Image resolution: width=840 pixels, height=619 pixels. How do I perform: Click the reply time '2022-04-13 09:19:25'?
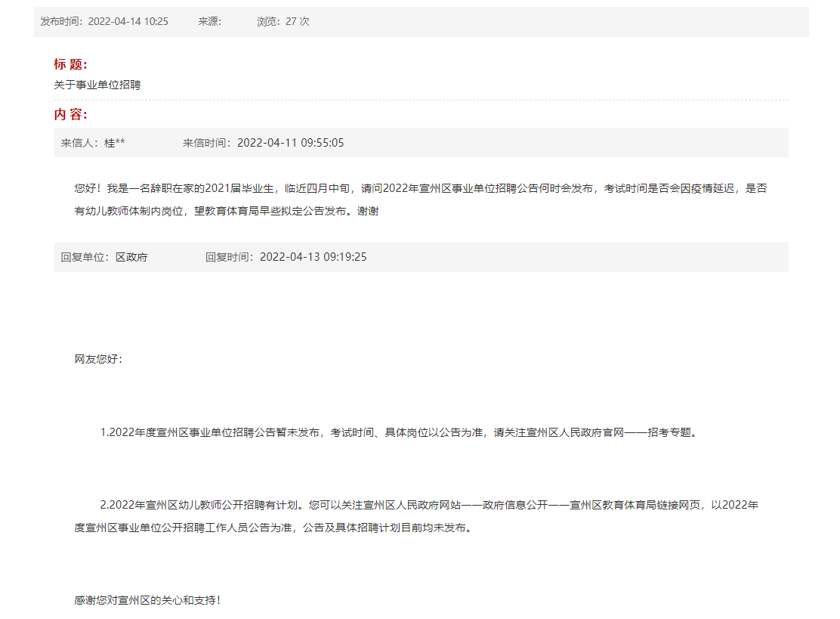[313, 257]
